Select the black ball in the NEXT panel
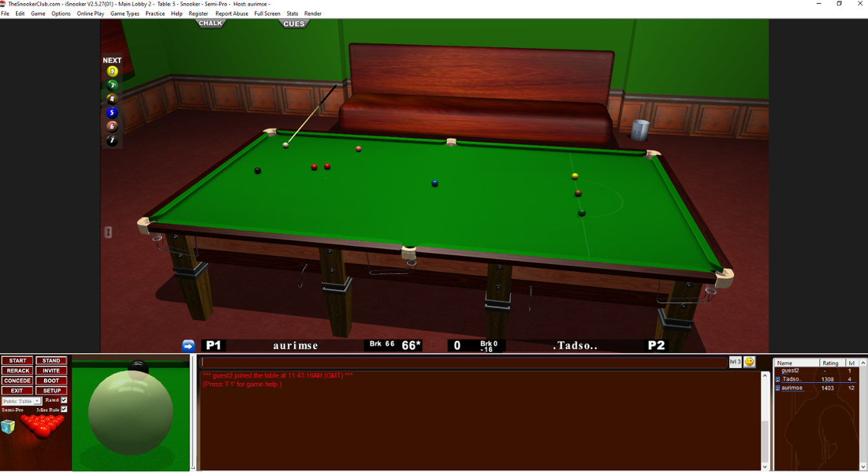This screenshot has height=472, width=868. point(111,139)
